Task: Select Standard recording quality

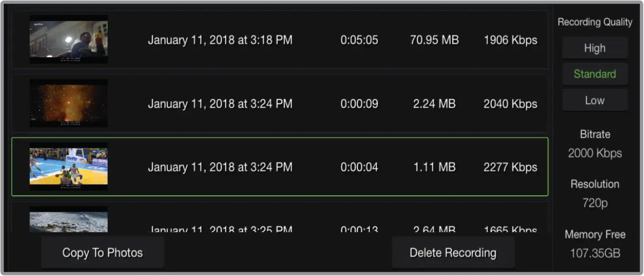Action: coord(595,74)
